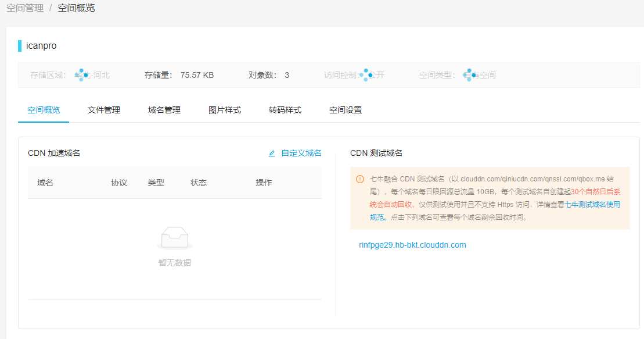Click the CDN 加速域名 heading
Image resolution: width=644 pixels, height=339 pixels.
tap(54, 153)
